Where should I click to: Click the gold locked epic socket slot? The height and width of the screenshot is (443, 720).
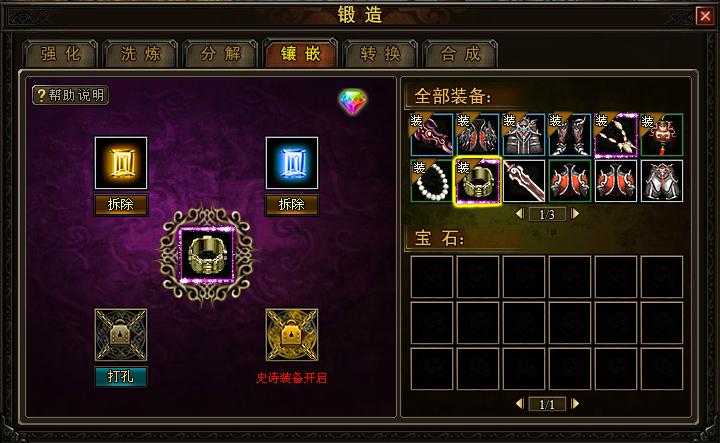coord(292,335)
